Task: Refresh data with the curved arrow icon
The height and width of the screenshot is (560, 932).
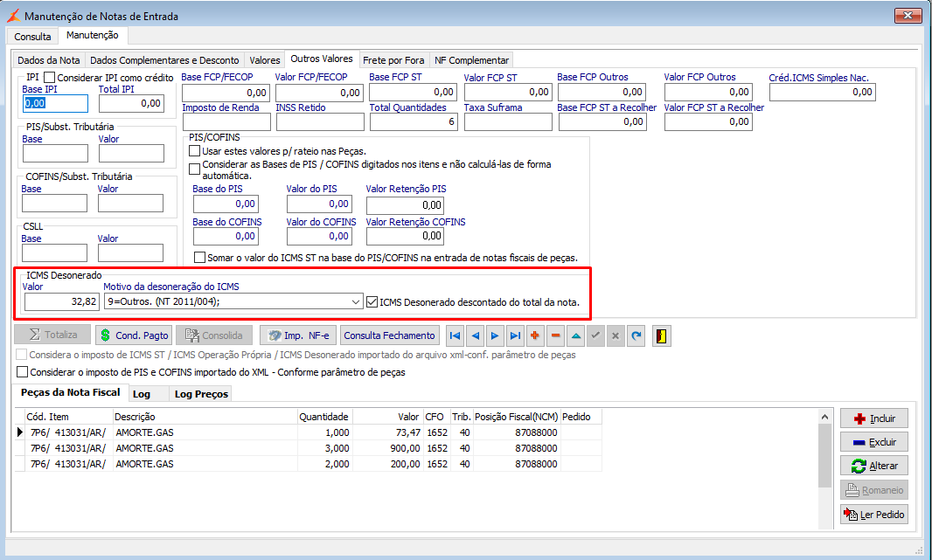Action: pyautogui.click(x=636, y=335)
